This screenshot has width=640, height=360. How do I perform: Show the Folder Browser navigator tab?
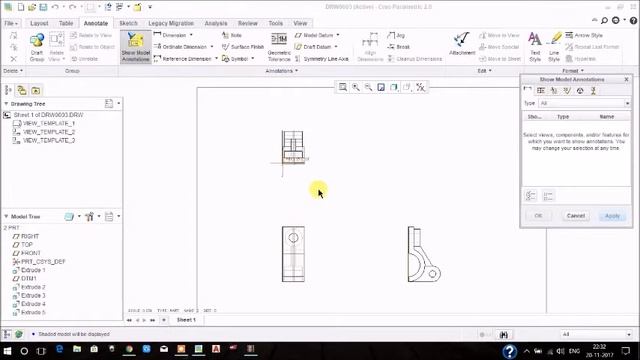coord(22,90)
